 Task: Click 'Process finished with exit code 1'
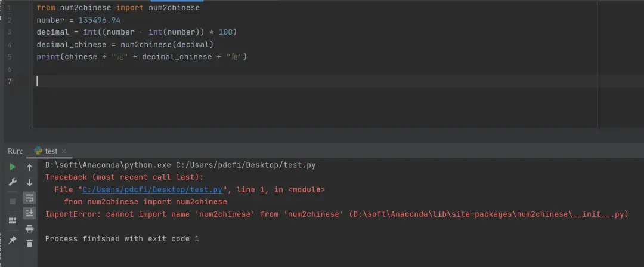click(122, 238)
